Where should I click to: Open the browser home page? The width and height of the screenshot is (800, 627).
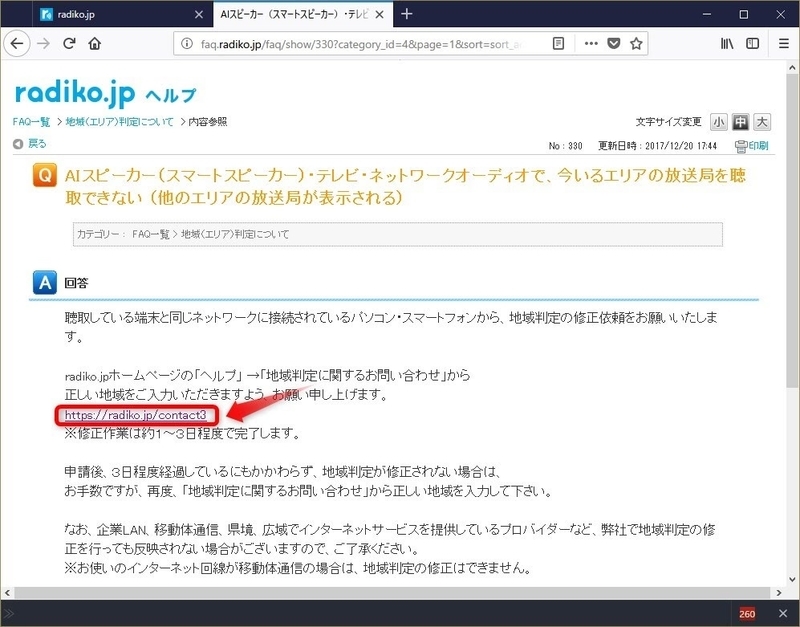[94, 44]
